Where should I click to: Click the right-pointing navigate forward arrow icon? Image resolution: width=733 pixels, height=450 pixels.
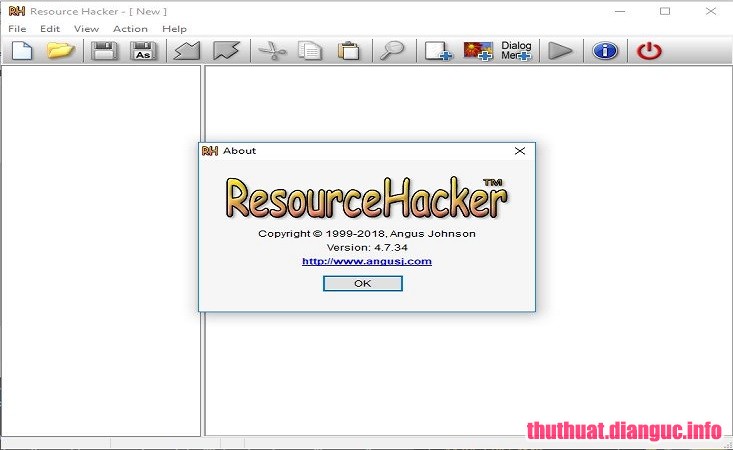click(x=226, y=50)
